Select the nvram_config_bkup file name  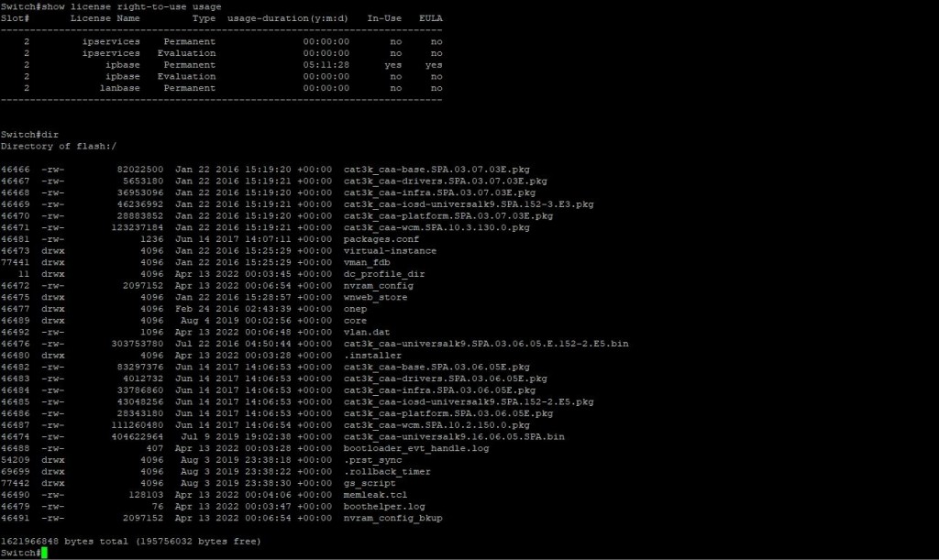click(x=392, y=518)
